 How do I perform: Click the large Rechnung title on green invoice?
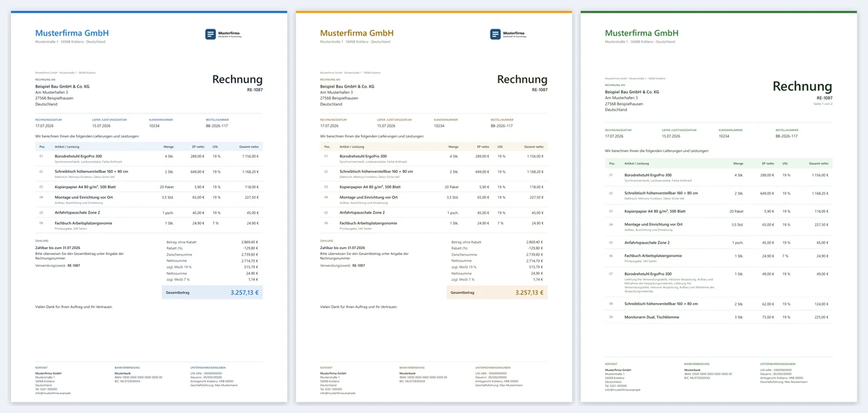point(802,87)
